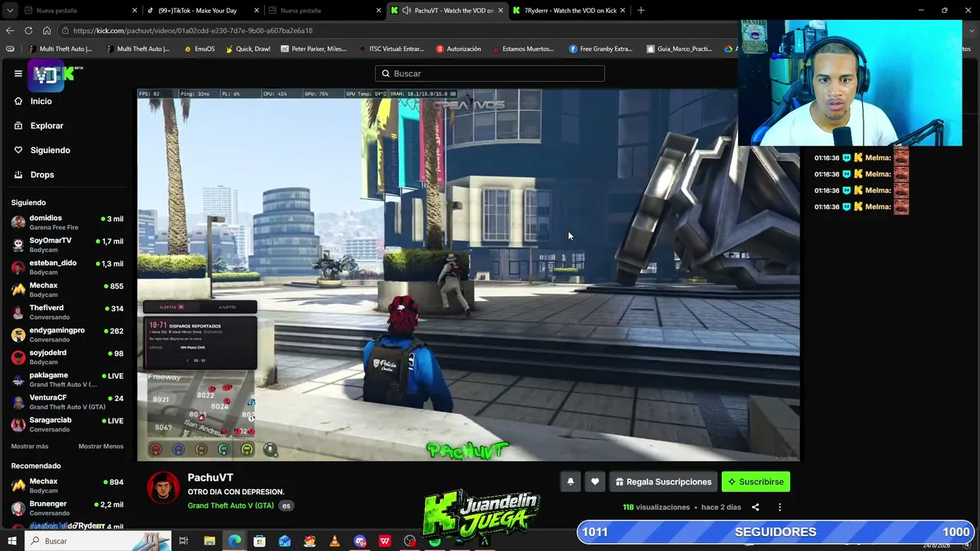Click the soyjodelrd avatar
The height and width of the screenshot is (551, 980).
point(18,357)
